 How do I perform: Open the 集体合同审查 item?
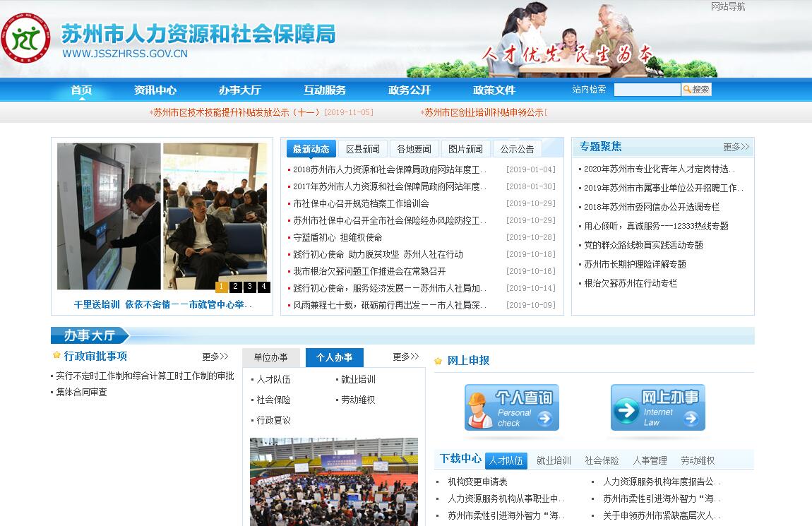click(x=81, y=393)
